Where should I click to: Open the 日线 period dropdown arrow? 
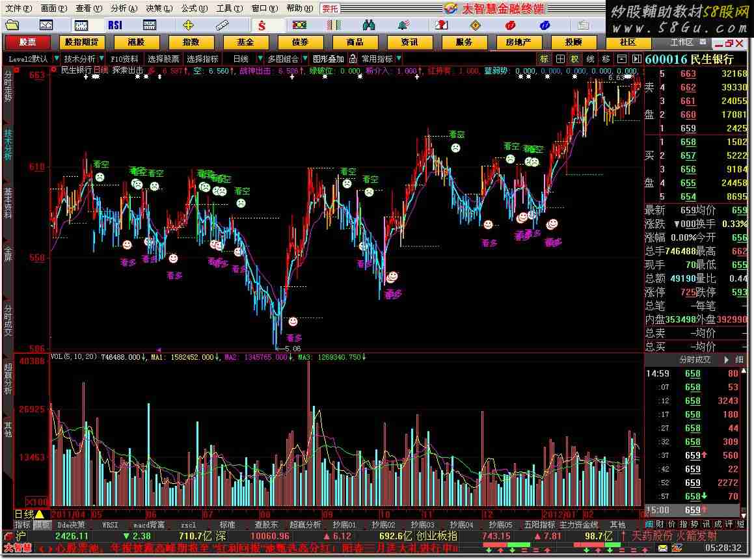260,59
